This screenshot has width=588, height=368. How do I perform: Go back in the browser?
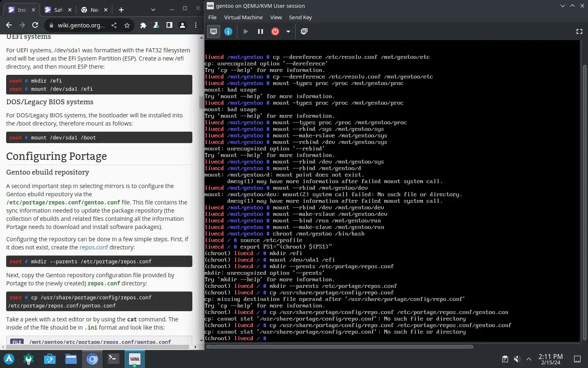(9, 25)
